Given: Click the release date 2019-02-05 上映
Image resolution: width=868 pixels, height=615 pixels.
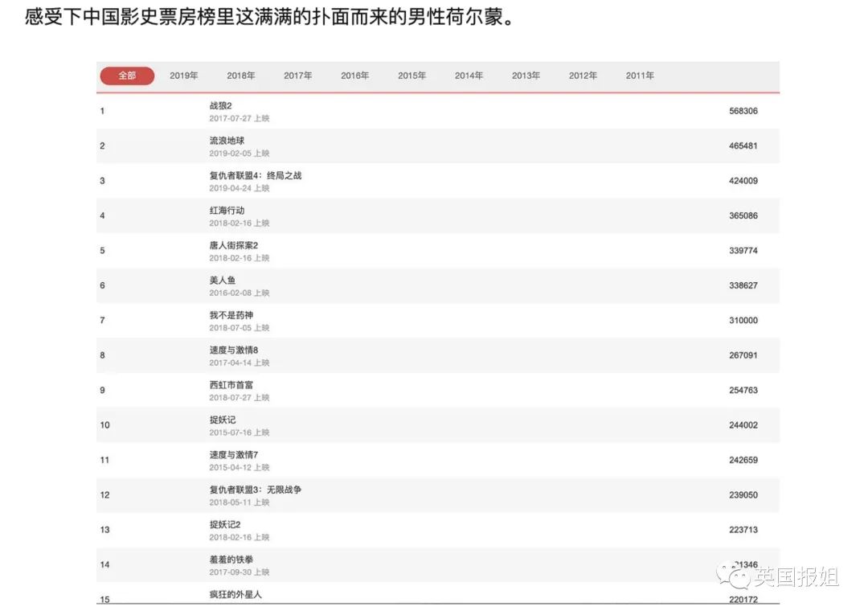Looking at the screenshot, I should (240, 154).
